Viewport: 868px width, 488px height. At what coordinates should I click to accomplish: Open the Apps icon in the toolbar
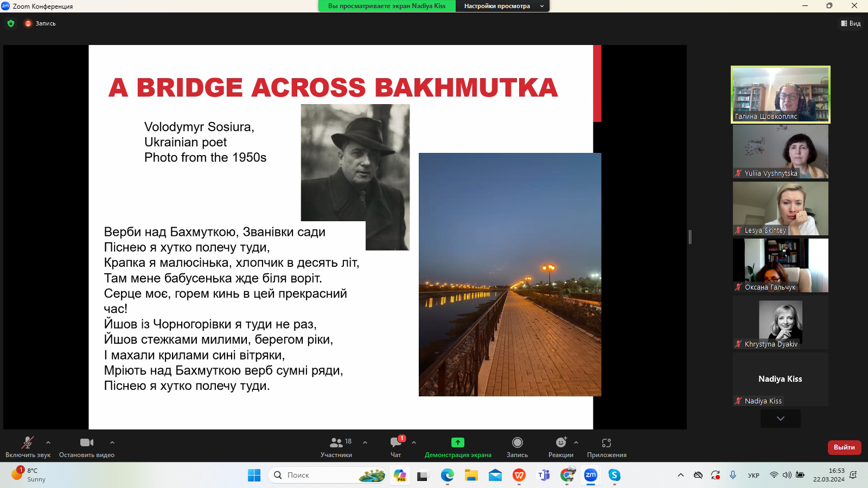click(x=607, y=442)
